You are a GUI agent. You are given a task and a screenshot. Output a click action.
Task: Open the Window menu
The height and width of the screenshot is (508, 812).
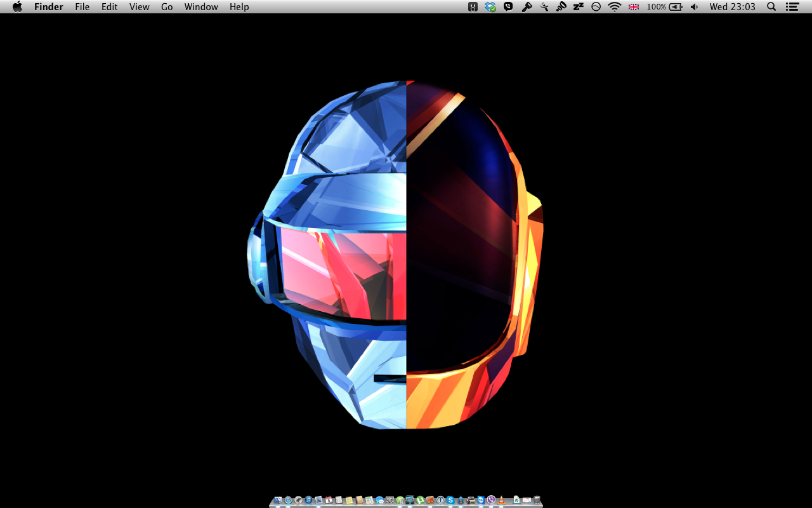[201, 7]
